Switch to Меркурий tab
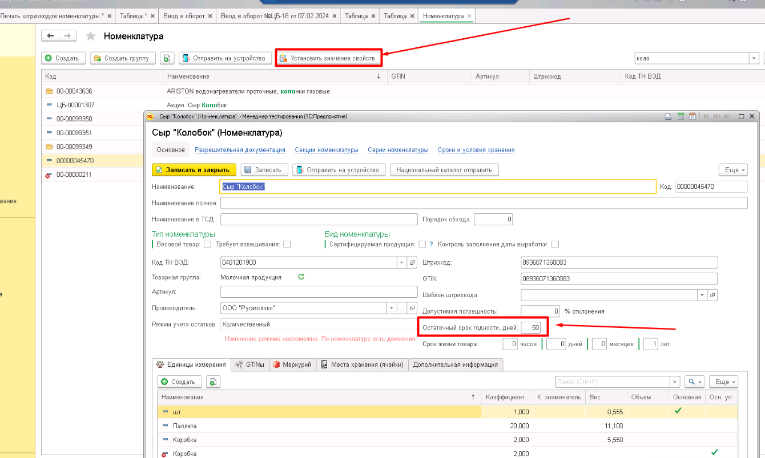 (292, 365)
